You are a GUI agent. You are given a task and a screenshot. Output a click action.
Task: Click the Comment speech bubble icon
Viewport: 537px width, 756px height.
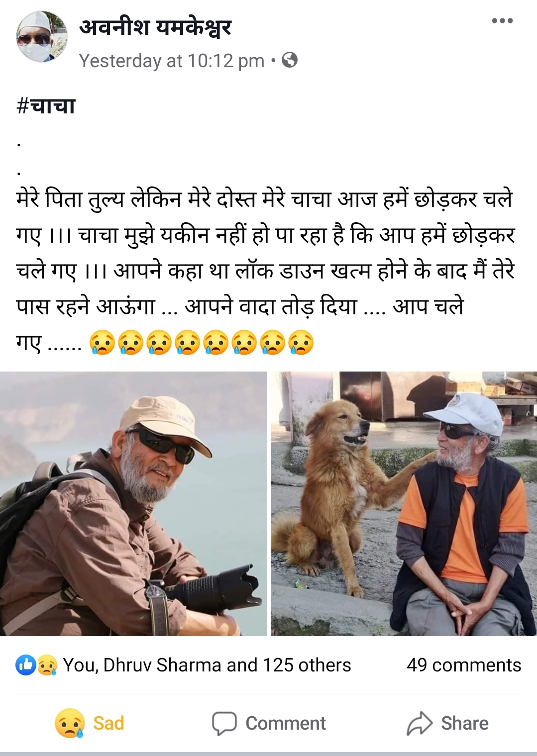pyautogui.click(x=224, y=723)
